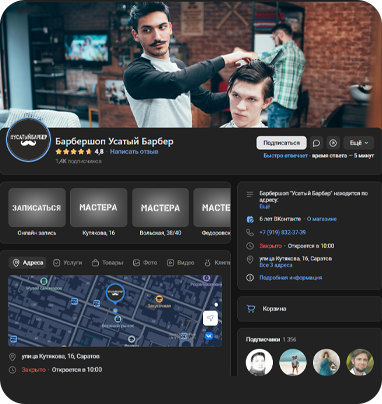Image resolution: width=382 pixels, height=404 pixels.
Task: Open the Фото tab
Action: [145, 263]
